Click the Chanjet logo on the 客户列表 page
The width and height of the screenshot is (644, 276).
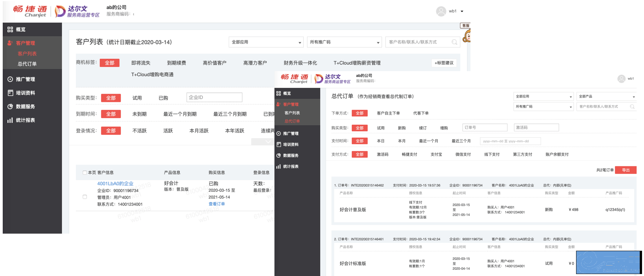click(30, 11)
